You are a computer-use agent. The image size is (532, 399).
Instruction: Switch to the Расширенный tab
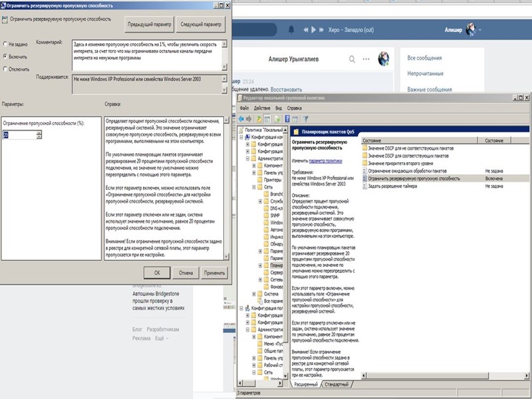point(306,384)
